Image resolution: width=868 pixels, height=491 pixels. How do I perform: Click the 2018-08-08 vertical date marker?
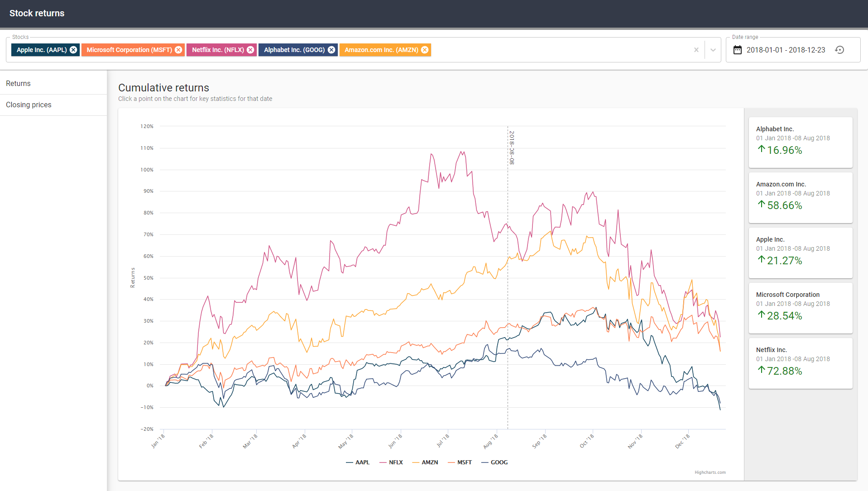click(x=508, y=277)
